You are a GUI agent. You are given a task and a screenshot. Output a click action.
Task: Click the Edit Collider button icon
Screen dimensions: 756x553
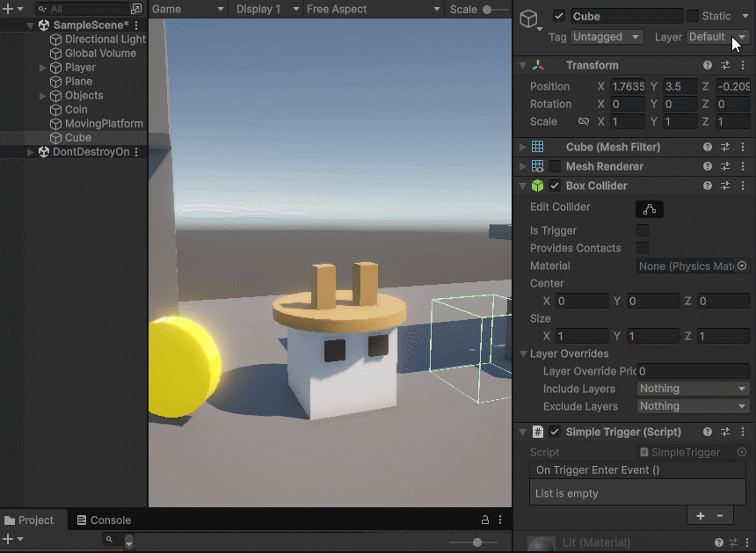(650, 209)
